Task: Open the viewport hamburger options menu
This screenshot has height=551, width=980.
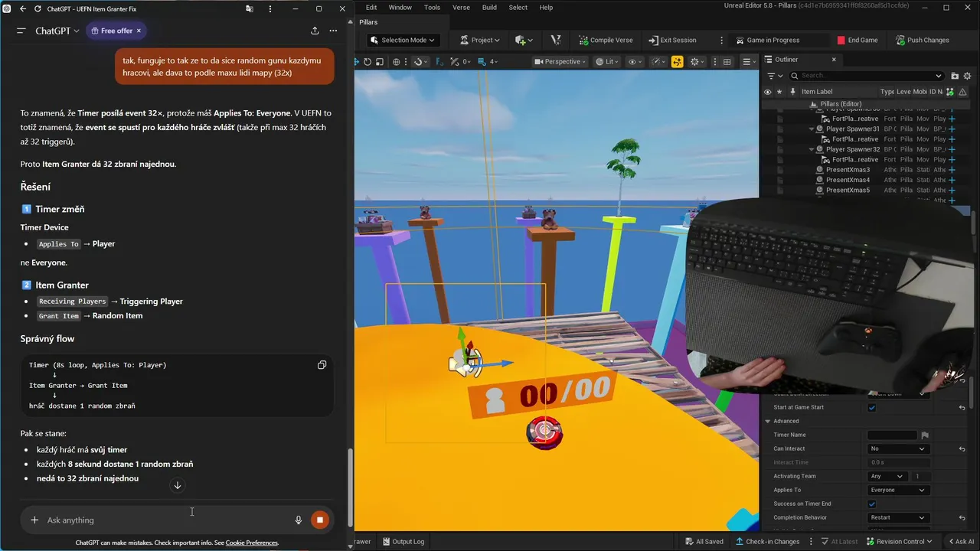Action: coord(749,61)
